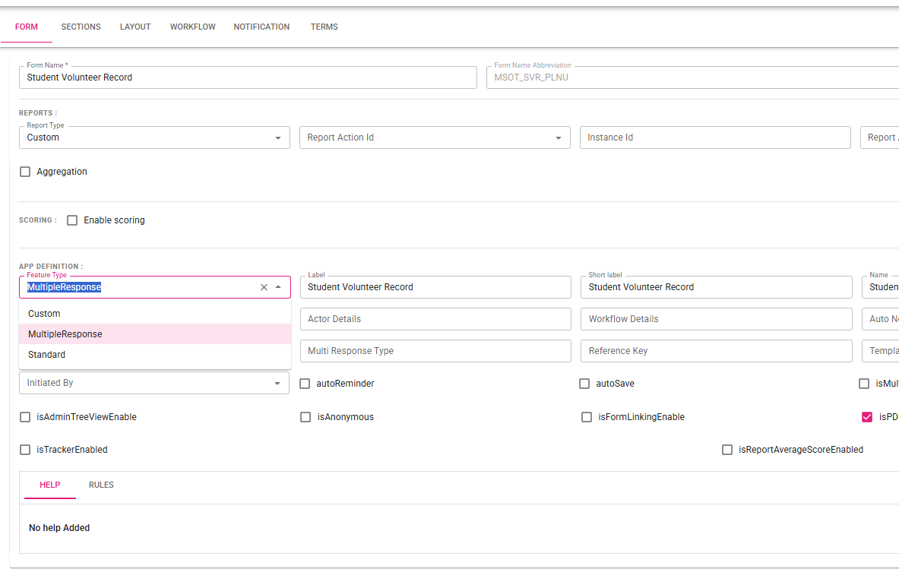Switch to the RULES tab
This screenshot has width=899, height=588.
click(101, 485)
